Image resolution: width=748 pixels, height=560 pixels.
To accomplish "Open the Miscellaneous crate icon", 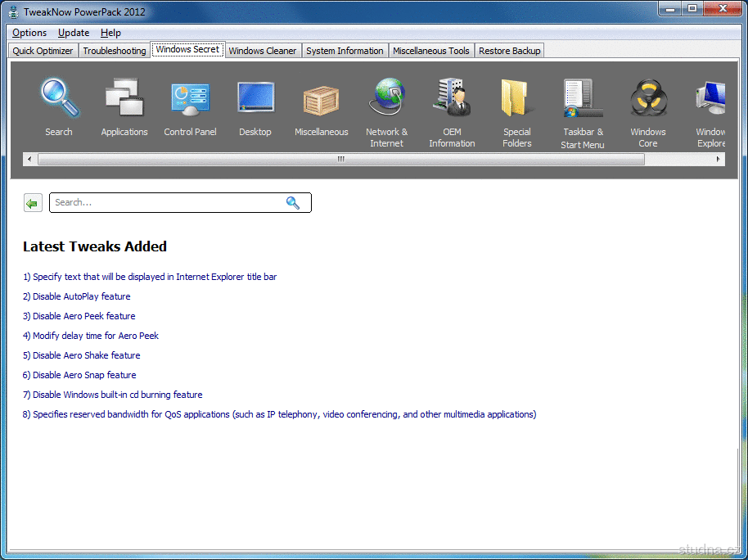I will (321, 100).
